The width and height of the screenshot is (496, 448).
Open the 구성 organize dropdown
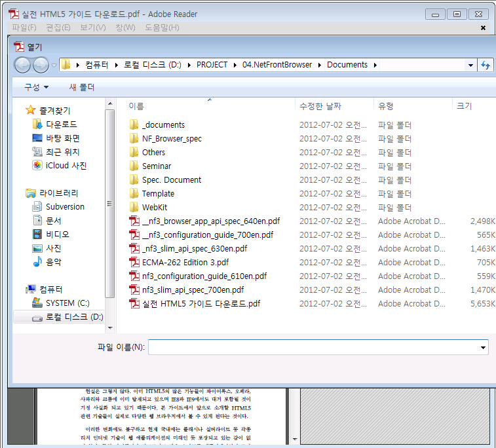point(37,87)
